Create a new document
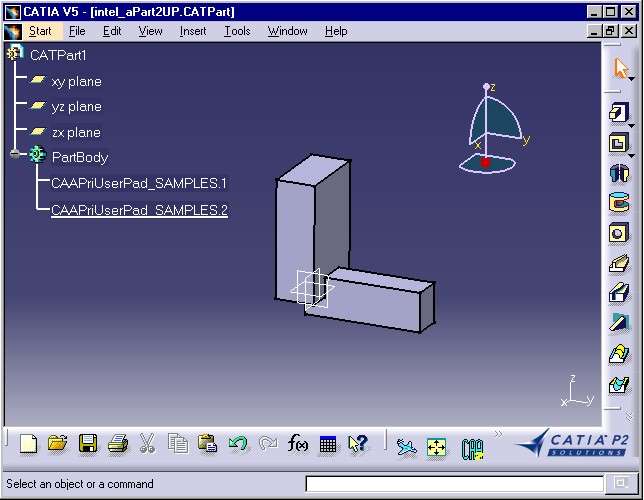 coord(28,444)
